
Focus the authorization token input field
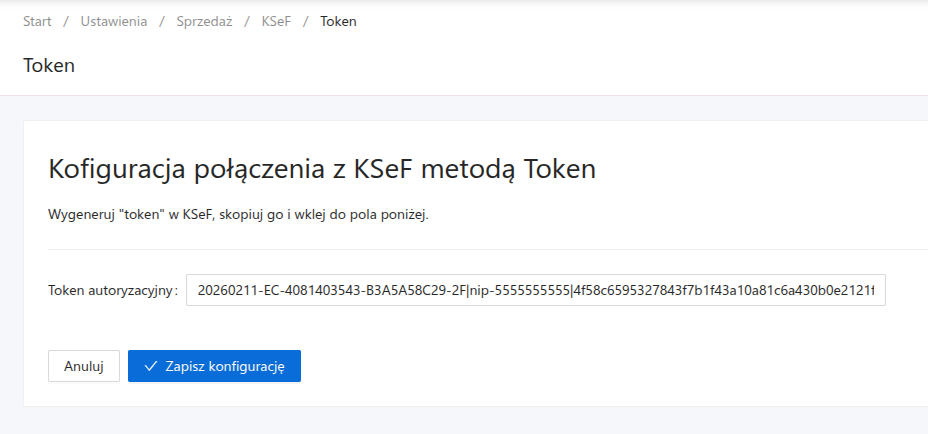pyautogui.click(x=535, y=291)
